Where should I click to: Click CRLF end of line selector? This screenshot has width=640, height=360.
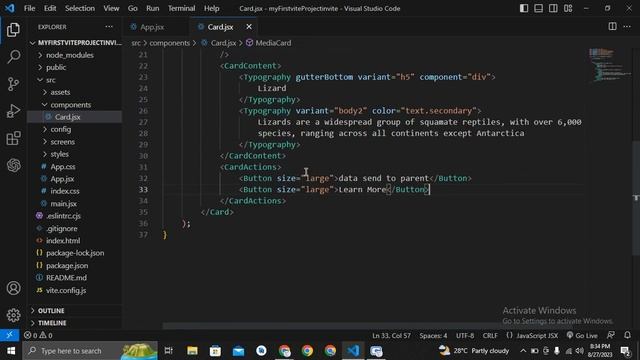tap(490, 336)
